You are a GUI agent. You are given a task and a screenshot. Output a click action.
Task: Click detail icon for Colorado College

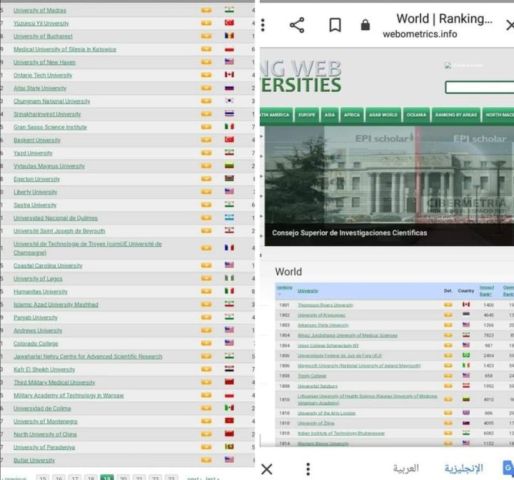206,343
